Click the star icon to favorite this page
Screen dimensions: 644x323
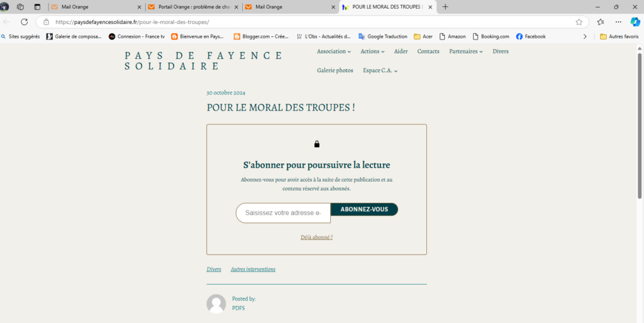579,21
